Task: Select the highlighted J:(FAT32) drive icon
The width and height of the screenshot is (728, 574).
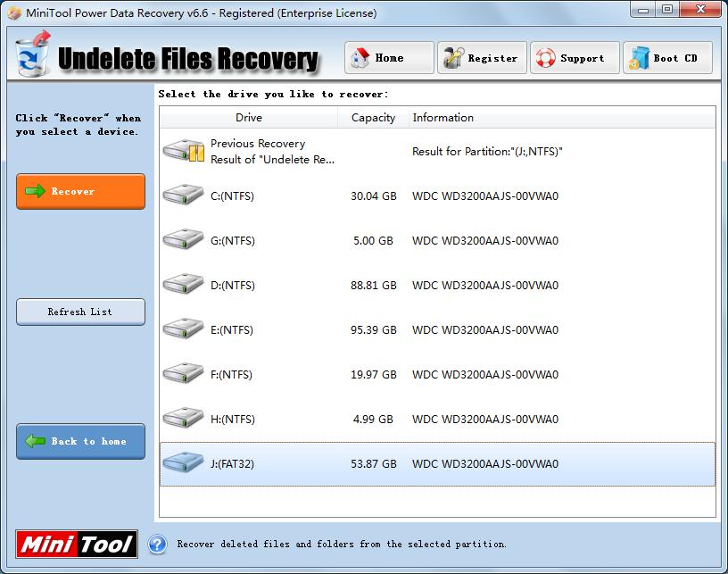Action: coord(184,462)
